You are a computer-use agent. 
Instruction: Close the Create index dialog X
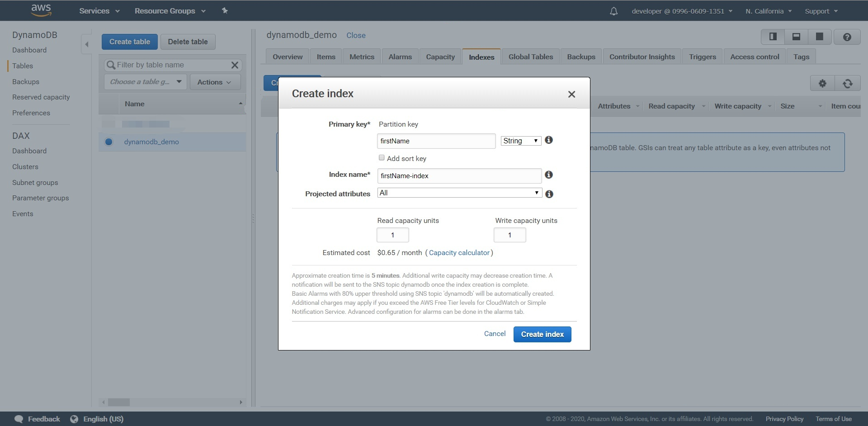click(571, 94)
